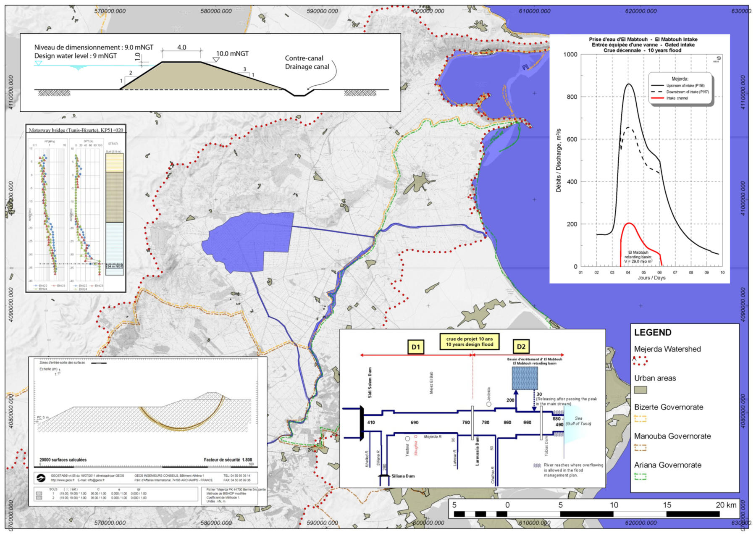756x536 pixels.
Task: Click the hatched El Mabtouh retarding basin box
Action: [525, 378]
